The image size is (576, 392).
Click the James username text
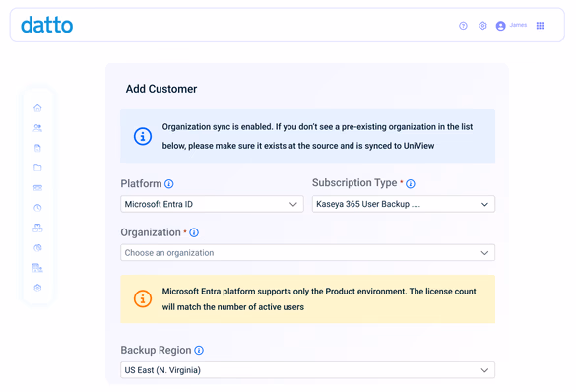[x=518, y=25]
